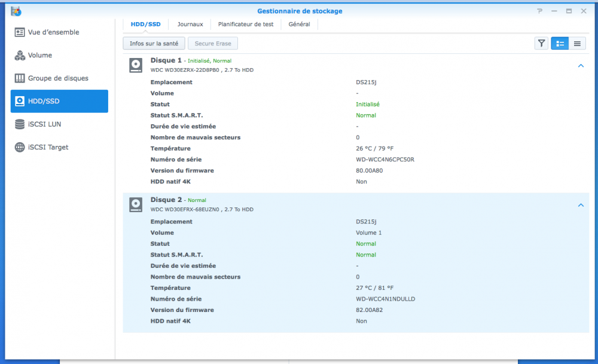The height and width of the screenshot is (364, 598).
Task: Click the Disque 2 drive icon
Action: pyautogui.click(x=136, y=204)
